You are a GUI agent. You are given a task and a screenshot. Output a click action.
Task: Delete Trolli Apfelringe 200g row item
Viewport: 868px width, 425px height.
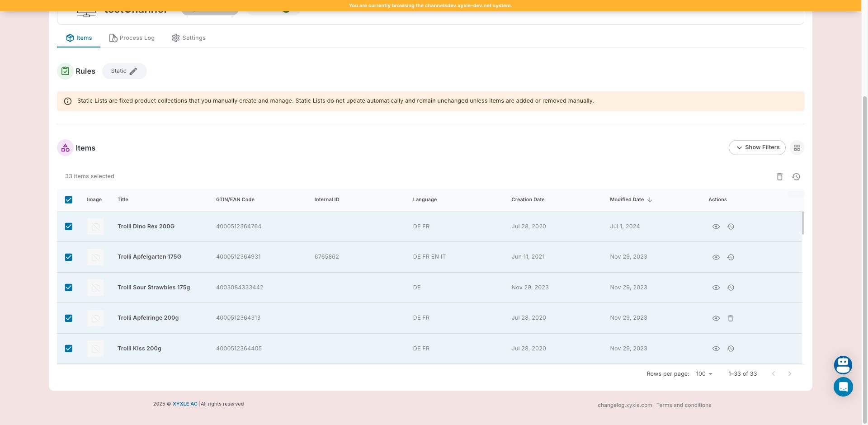731,318
